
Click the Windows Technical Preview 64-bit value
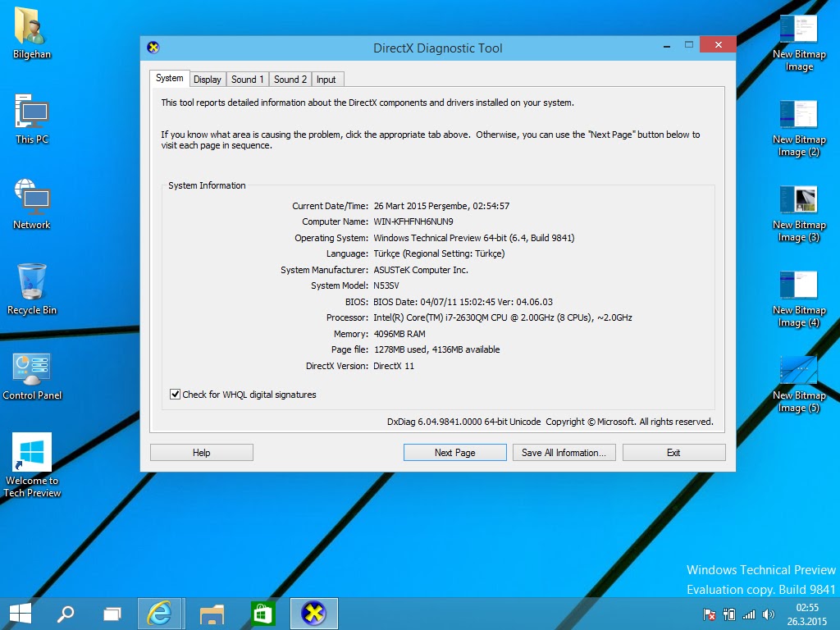(x=473, y=238)
